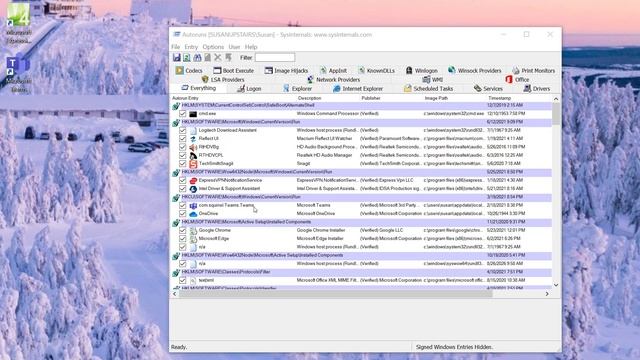Click the Reflect UI entry icon
This screenshot has height=360, width=640.
point(193,139)
